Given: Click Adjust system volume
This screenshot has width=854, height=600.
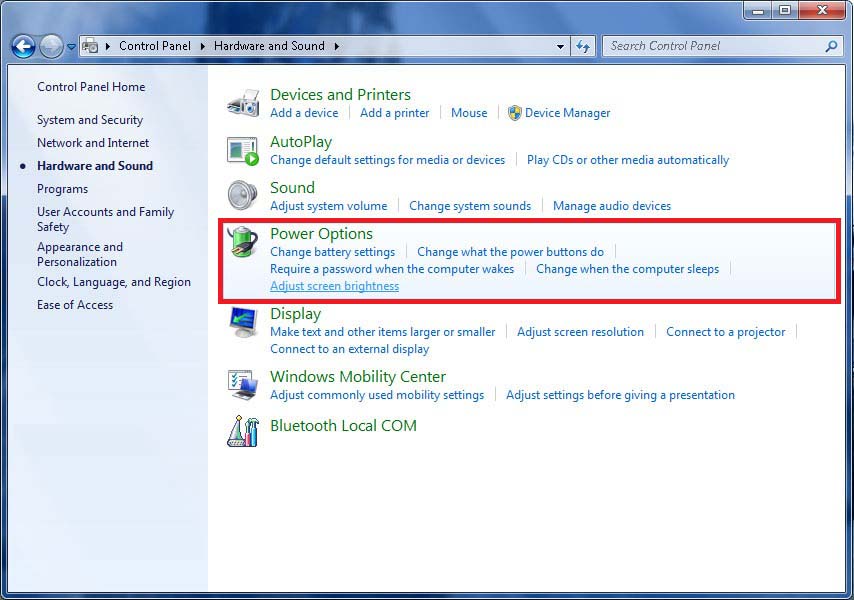Looking at the screenshot, I should pos(328,206).
